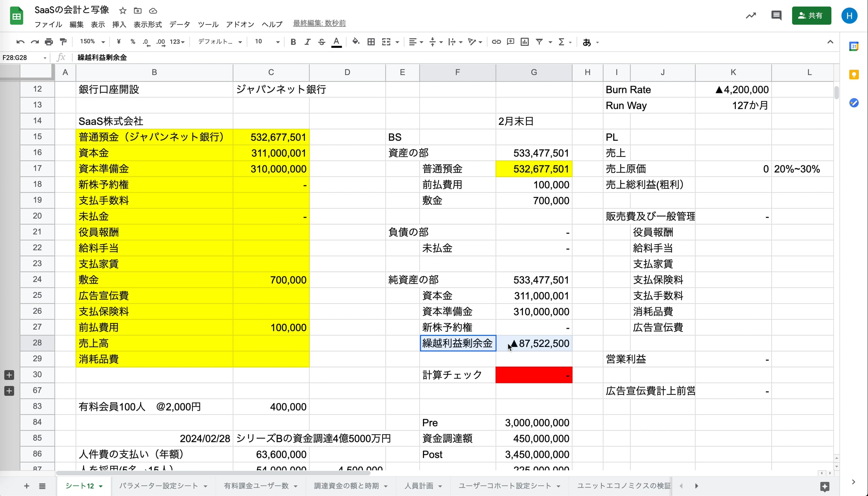Toggle bold formatting

pos(293,42)
